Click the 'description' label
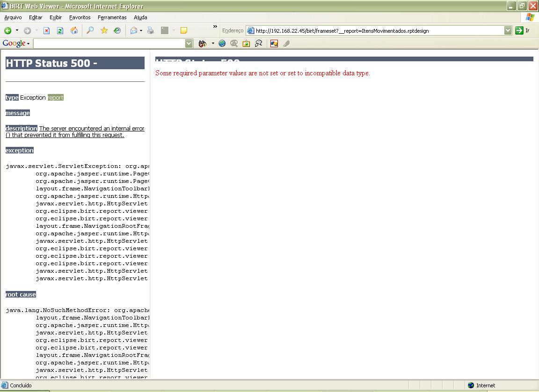The height and width of the screenshot is (392, 539). 22,129
